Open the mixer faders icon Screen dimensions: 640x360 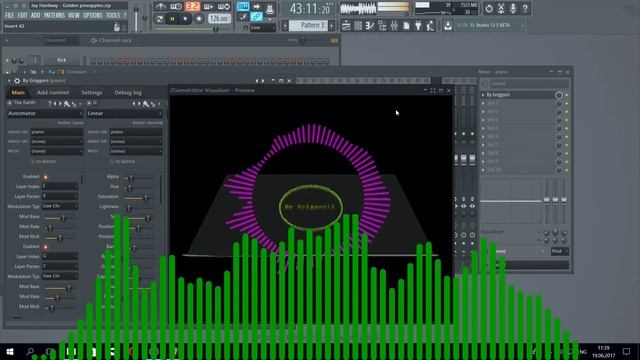(394, 26)
